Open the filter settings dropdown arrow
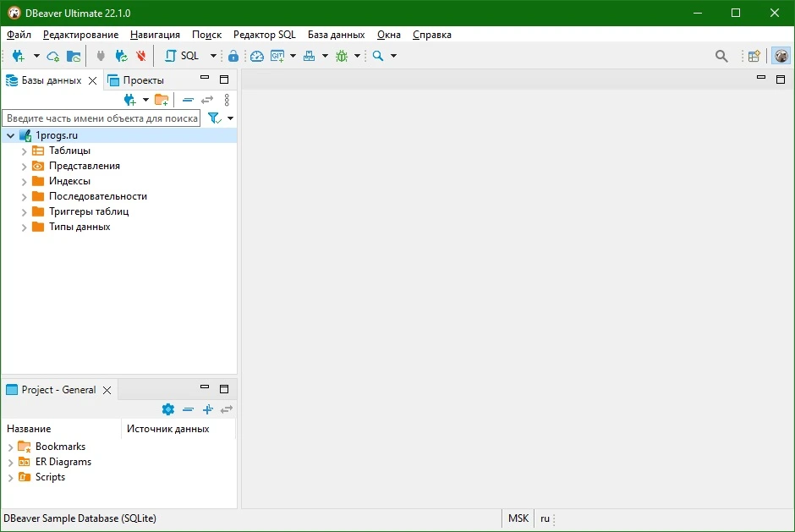 click(x=230, y=118)
